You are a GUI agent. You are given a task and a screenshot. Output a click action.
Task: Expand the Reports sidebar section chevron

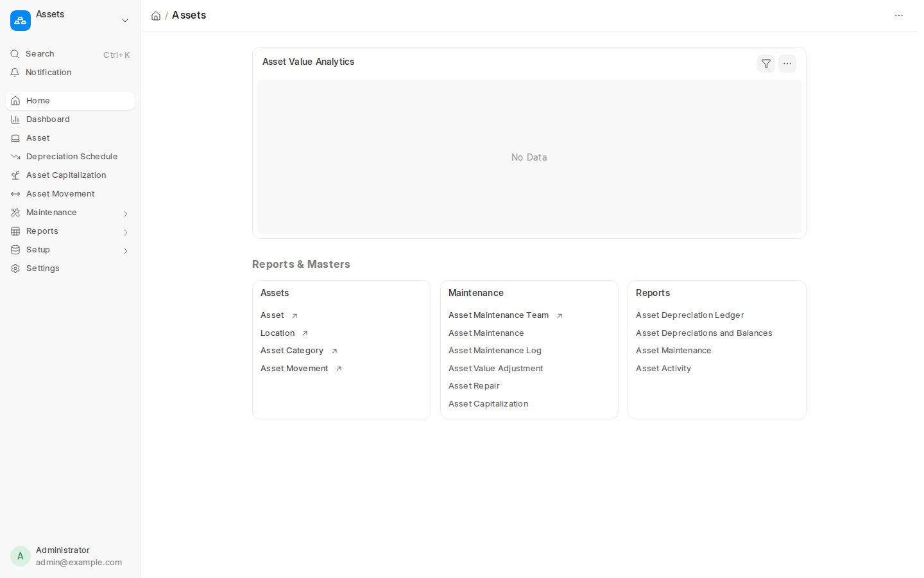(126, 232)
